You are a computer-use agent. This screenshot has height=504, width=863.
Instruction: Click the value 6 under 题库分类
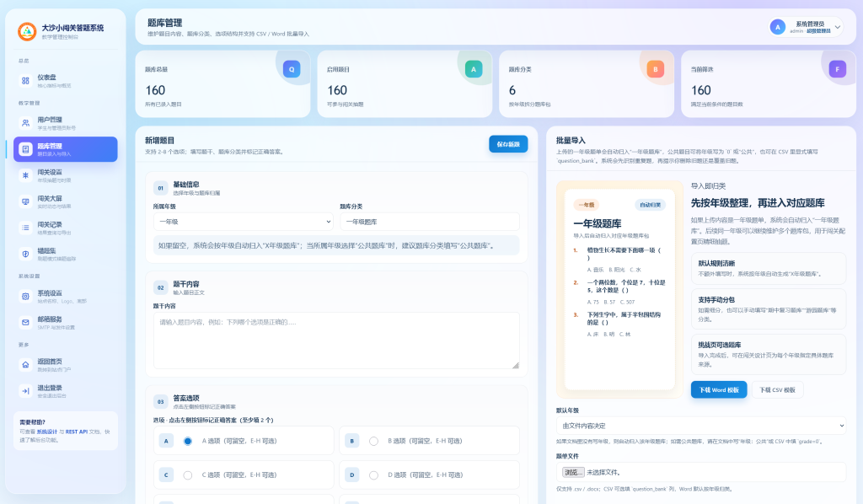512,90
